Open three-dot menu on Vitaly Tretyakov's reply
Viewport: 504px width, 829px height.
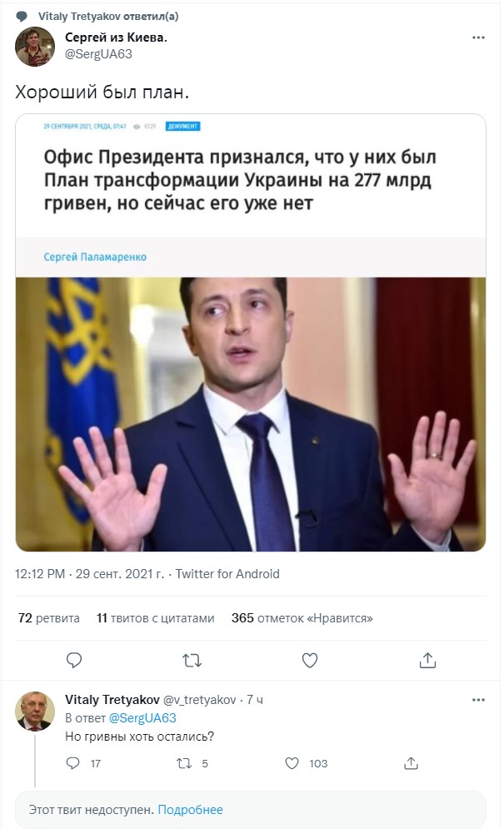click(478, 700)
